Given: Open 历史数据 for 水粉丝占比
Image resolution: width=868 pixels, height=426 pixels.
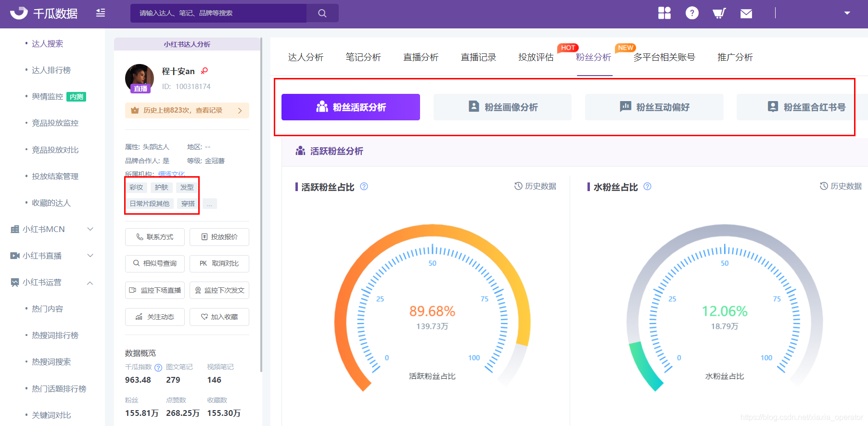Looking at the screenshot, I should [841, 186].
